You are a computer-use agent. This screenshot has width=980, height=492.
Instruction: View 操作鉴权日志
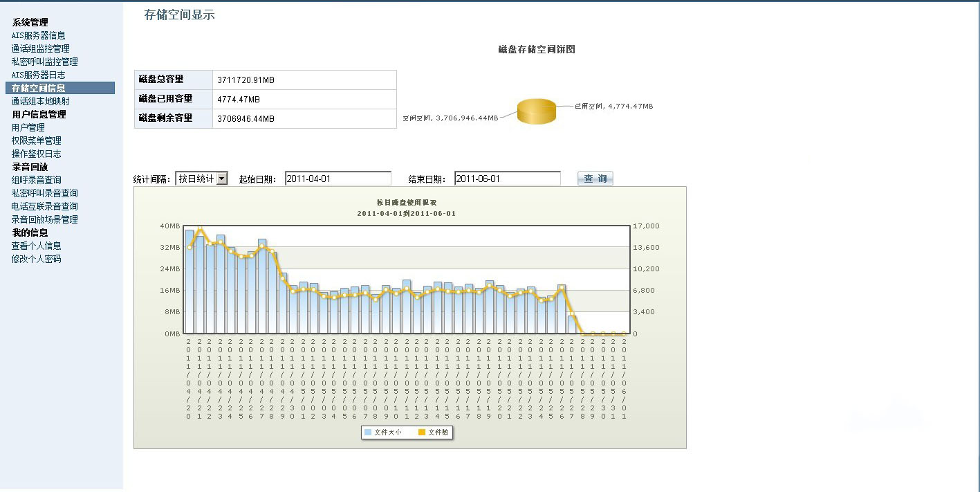click(37, 154)
